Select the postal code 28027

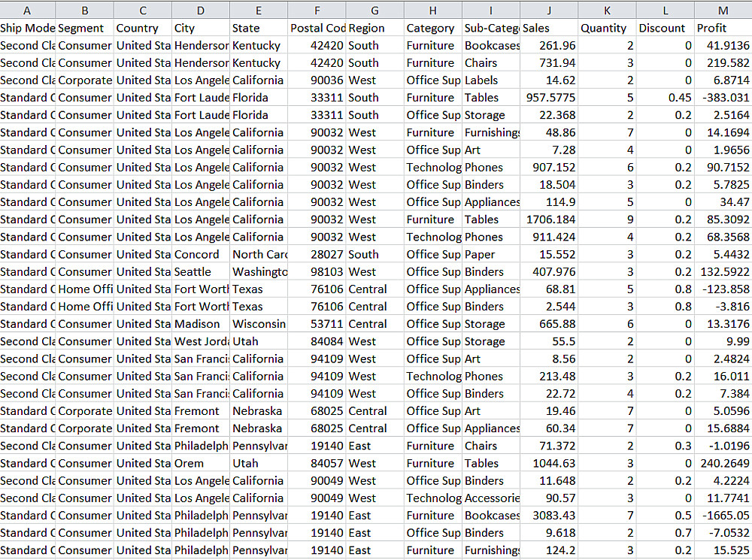[x=317, y=255]
